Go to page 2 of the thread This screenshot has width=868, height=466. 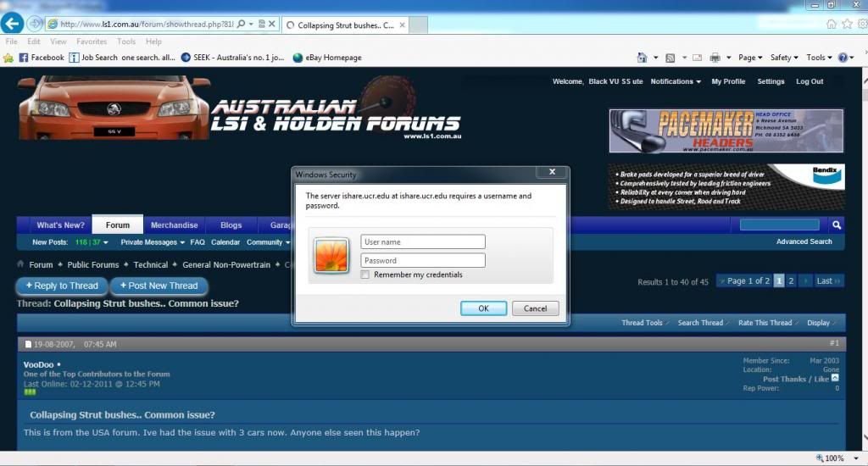tap(791, 281)
